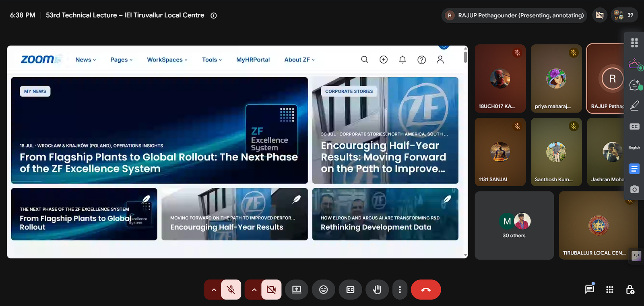Screen dimensions: 644x306
Task: Select the Jashran Moha participant tile
Action: pos(606,152)
